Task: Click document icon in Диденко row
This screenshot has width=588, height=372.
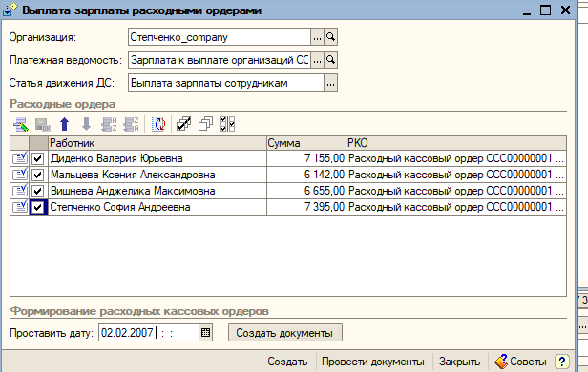Action: pyautogui.click(x=20, y=158)
